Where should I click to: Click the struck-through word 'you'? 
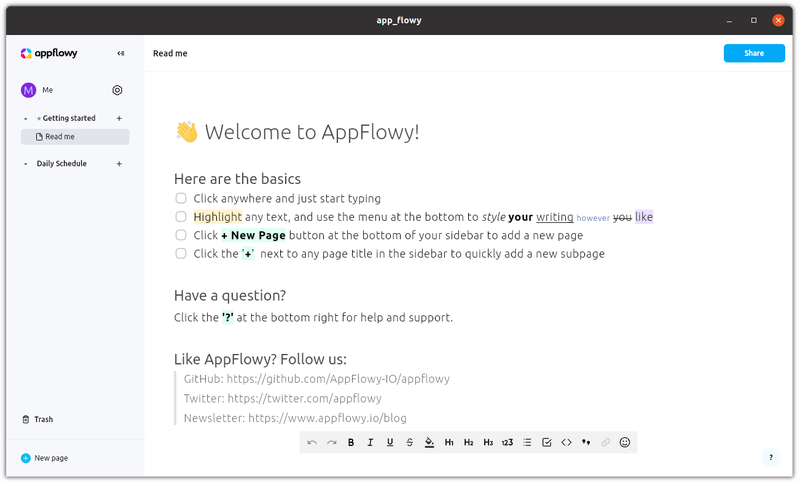(622, 217)
